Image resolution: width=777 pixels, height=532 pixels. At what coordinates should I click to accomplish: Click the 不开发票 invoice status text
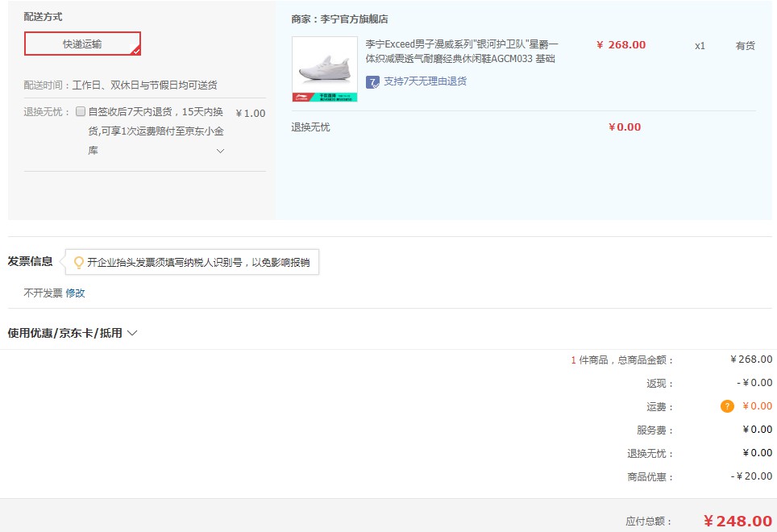coord(43,293)
